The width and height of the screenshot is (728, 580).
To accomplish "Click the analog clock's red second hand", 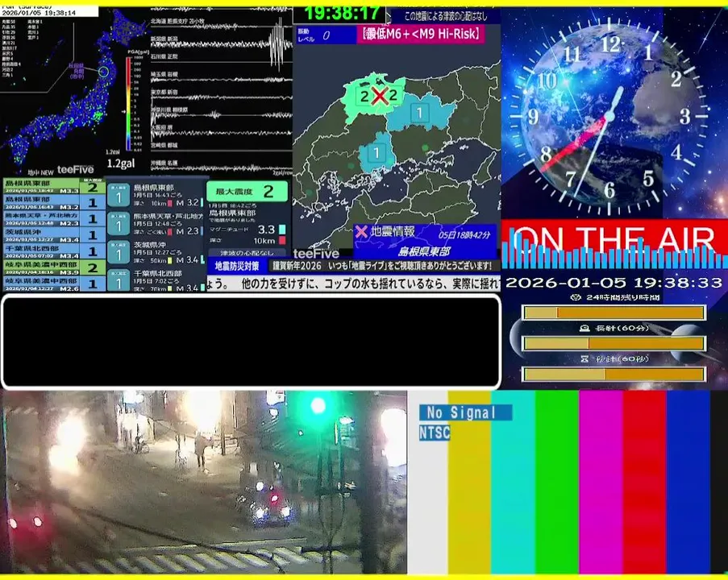I will point(576,143).
